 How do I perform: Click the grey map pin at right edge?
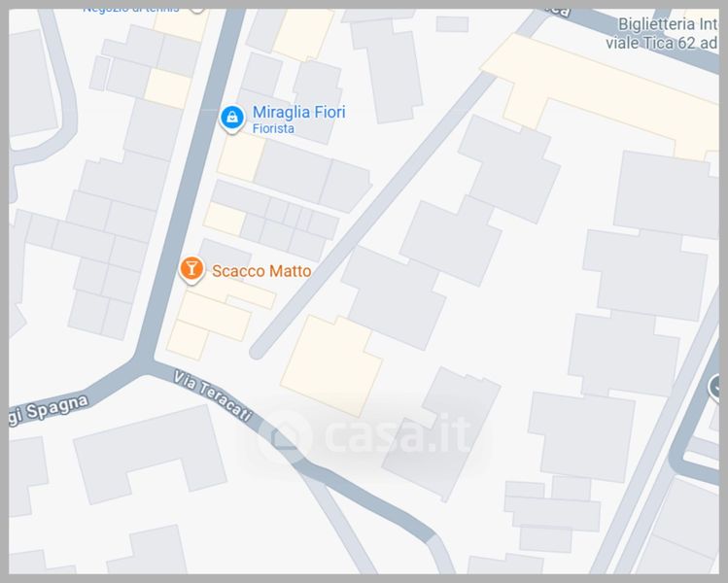[714, 388]
